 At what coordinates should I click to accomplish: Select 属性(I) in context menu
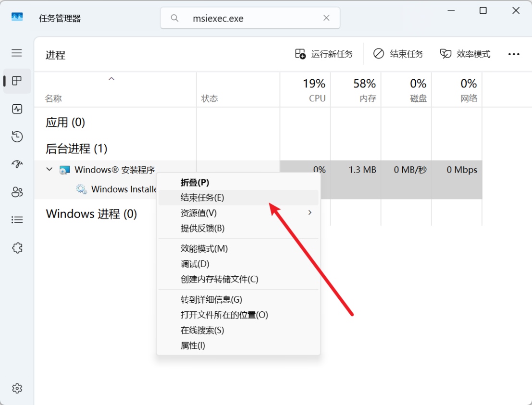point(238,345)
